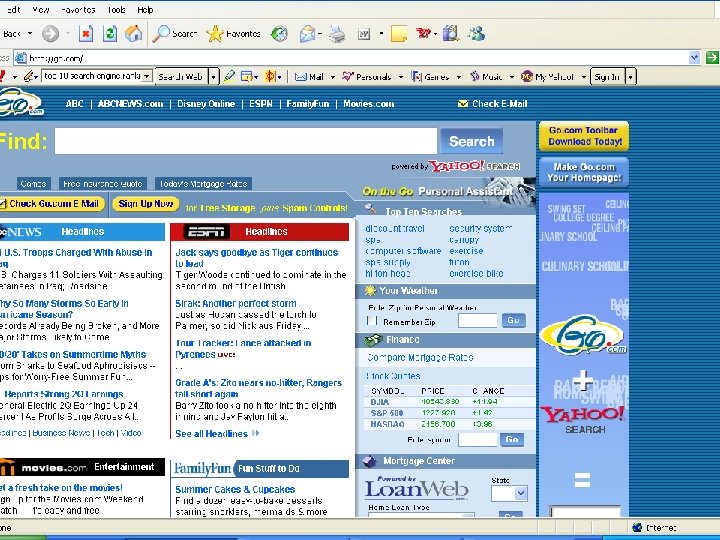The width and height of the screenshot is (720, 540).
Task: Go to the Home page icon
Action: [133, 34]
